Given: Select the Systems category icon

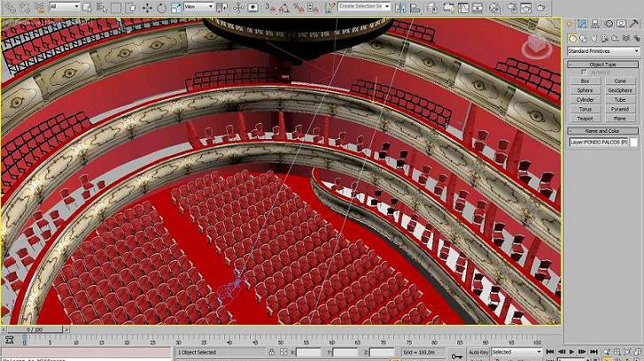Looking at the screenshot, I should 636,39.
